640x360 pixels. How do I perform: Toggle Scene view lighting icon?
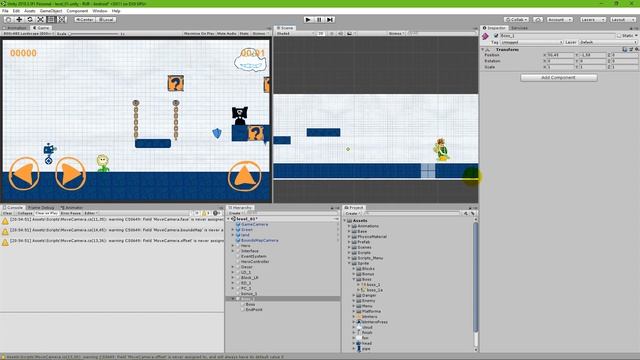click(331, 33)
